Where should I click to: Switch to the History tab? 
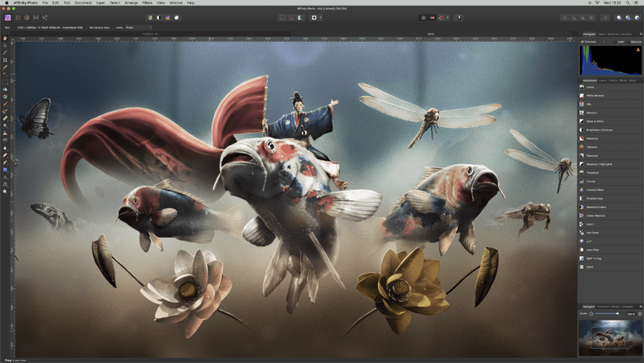pos(615,307)
